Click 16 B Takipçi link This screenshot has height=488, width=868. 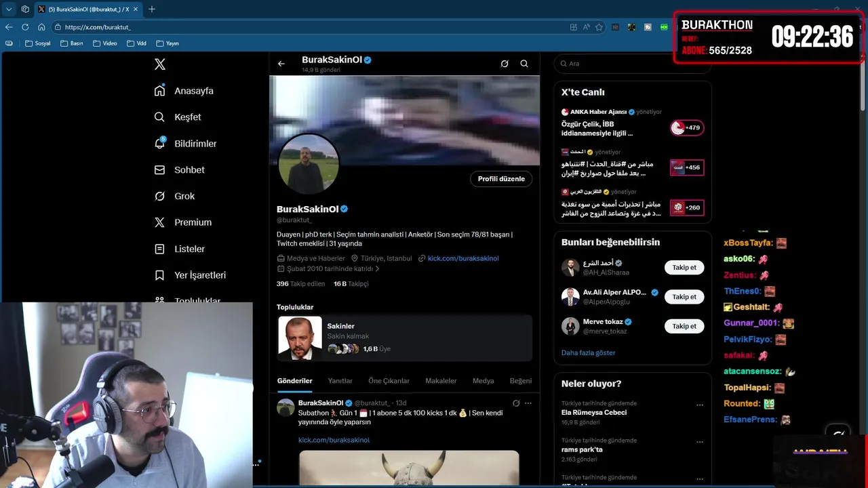(x=351, y=284)
